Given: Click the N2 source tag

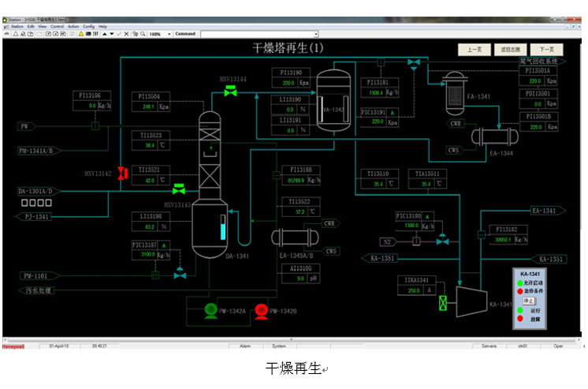Looking at the screenshot, I should (x=389, y=241).
